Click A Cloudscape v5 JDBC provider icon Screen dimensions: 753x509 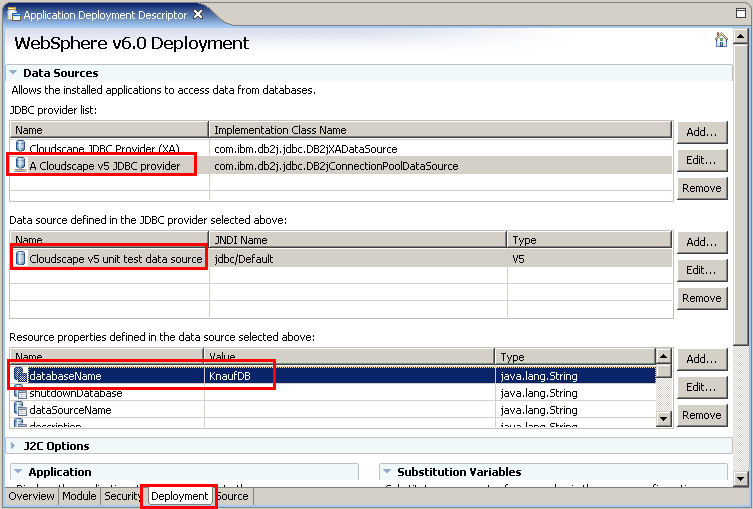(20, 164)
